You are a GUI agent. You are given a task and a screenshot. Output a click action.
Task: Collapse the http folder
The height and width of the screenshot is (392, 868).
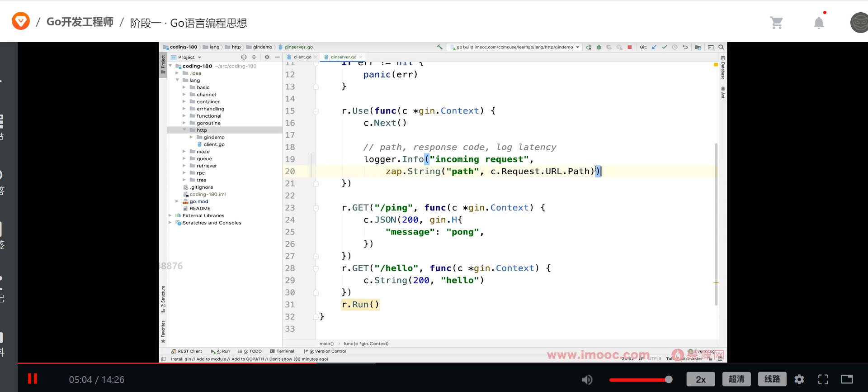pos(184,130)
